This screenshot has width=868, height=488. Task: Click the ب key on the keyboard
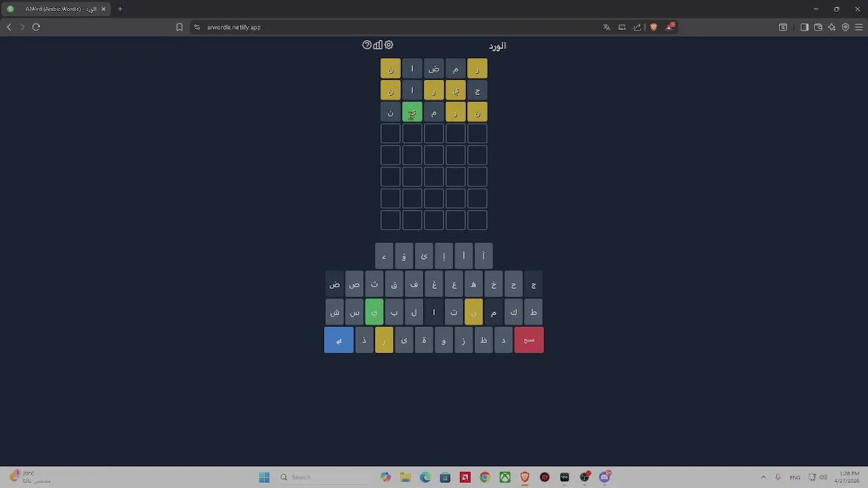394,312
